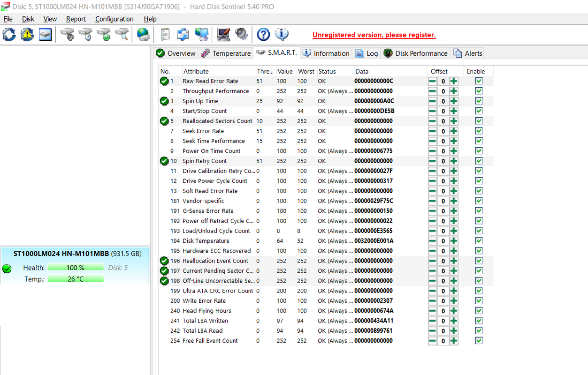Image resolution: width=588 pixels, height=375 pixels.
Task: Select ST1000LM024 HN-M101MBB disk in left panel
Action: click(75, 266)
